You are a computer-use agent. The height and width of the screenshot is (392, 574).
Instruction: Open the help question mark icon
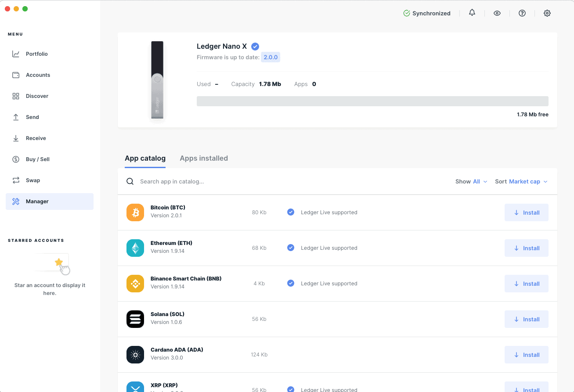point(522,13)
